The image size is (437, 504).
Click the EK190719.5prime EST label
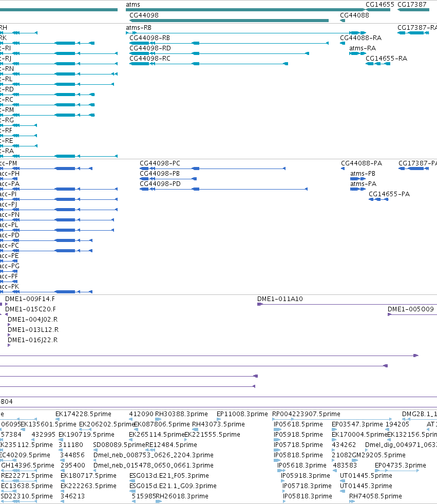(86, 435)
